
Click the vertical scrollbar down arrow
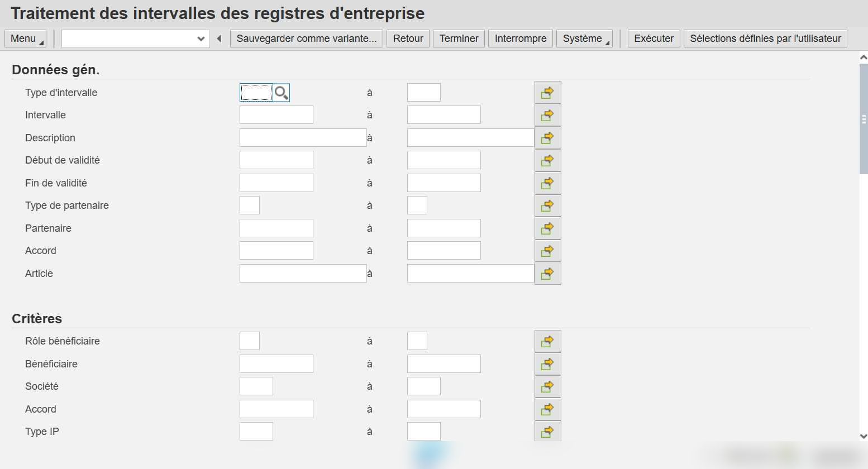864,437
